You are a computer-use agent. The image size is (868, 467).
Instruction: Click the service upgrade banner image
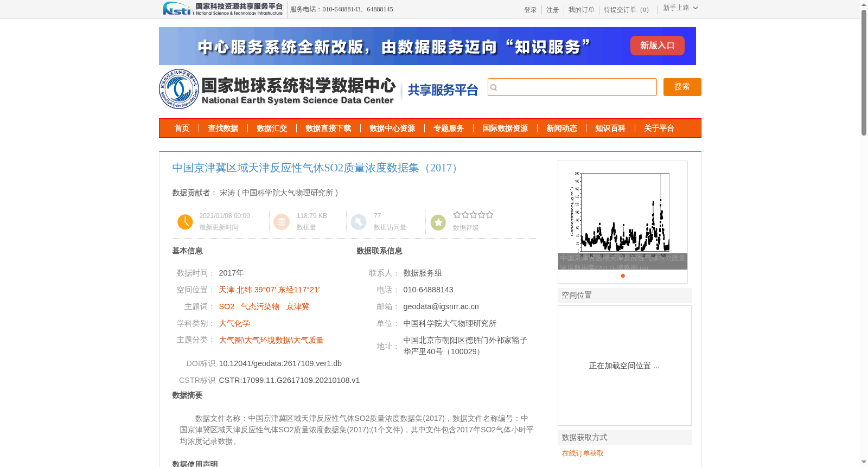pyautogui.click(x=427, y=46)
